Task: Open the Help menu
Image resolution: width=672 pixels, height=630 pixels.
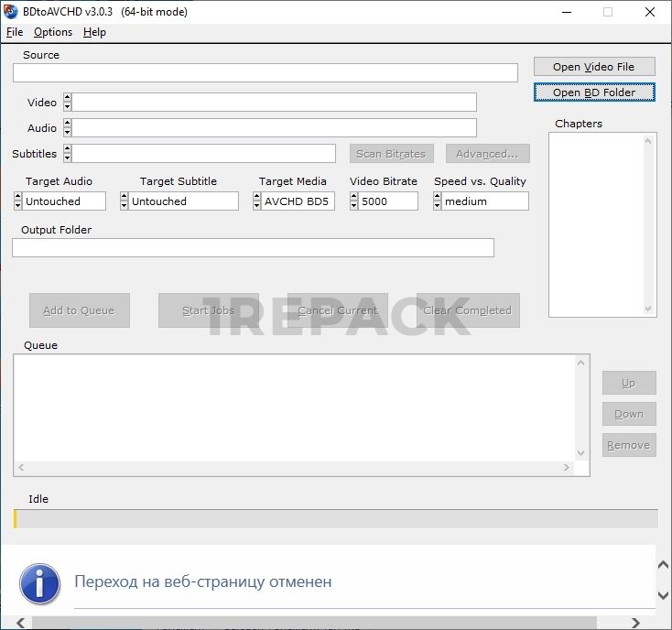Action: click(94, 32)
